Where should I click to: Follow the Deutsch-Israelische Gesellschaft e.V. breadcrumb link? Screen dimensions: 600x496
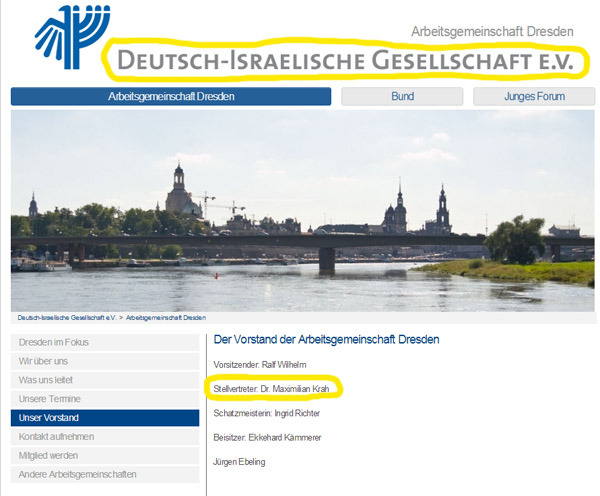click(67, 318)
